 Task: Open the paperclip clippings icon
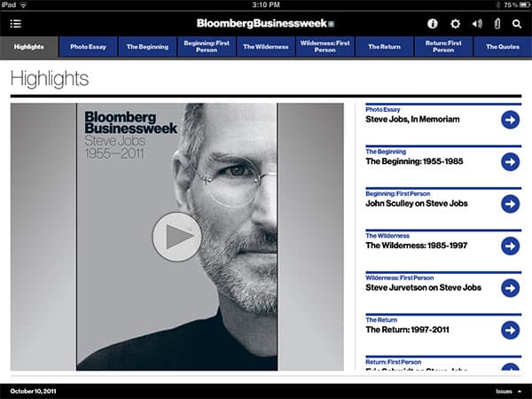497,24
